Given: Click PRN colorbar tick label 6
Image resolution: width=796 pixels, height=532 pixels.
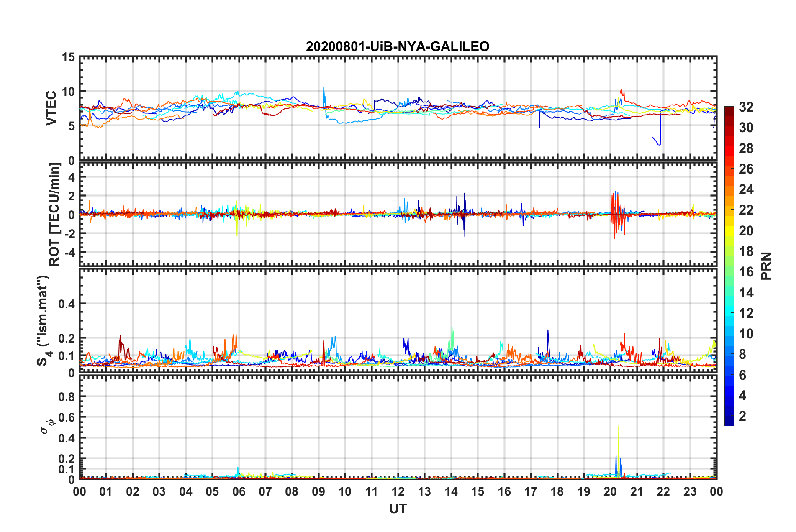Looking at the screenshot, I should click(x=743, y=375).
